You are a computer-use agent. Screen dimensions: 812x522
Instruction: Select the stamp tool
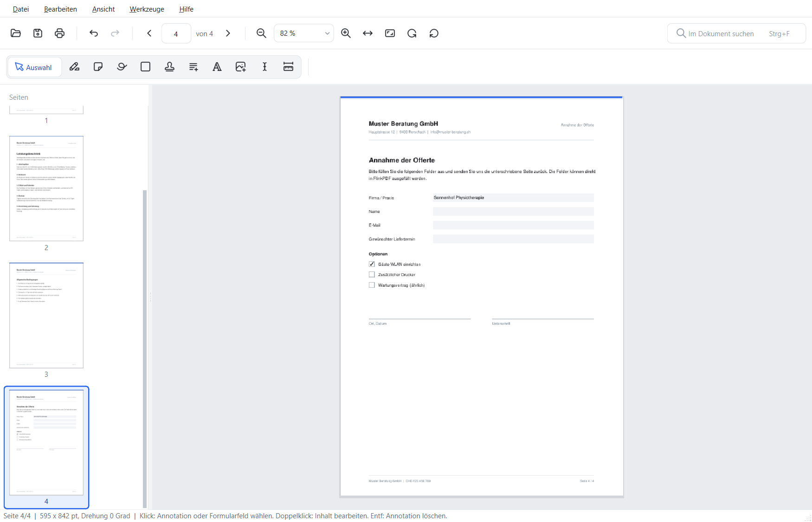(x=170, y=67)
